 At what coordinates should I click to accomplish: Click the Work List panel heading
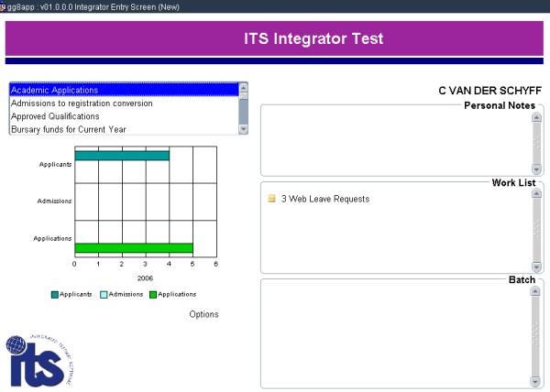[x=513, y=182]
